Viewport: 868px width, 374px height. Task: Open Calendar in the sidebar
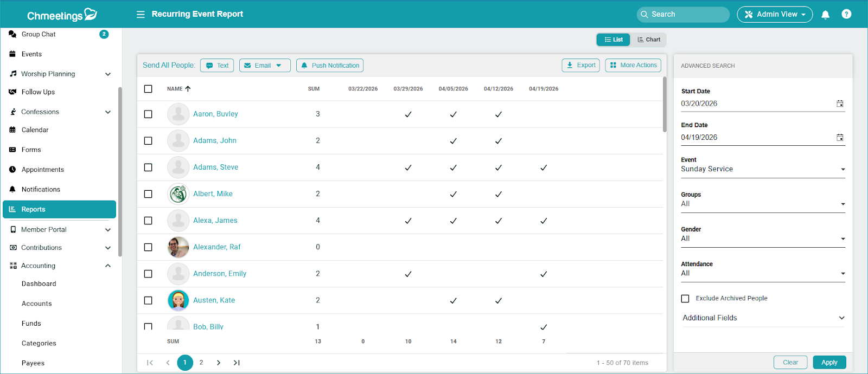[35, 130]
